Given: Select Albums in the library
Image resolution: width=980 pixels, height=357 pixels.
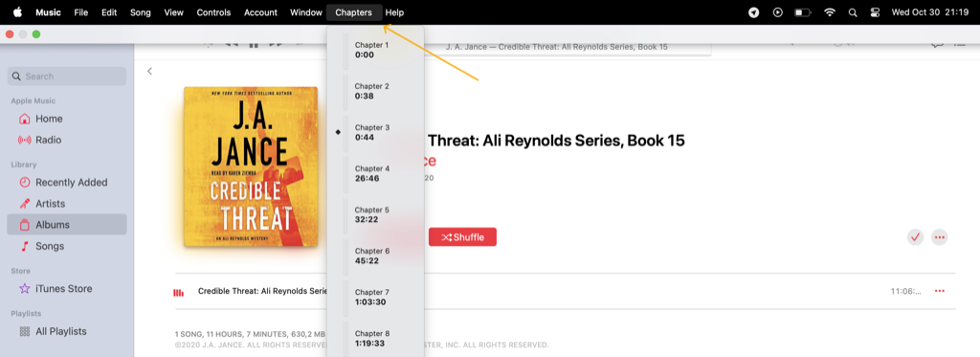Looking at the screenshot, I should point(67,225).
